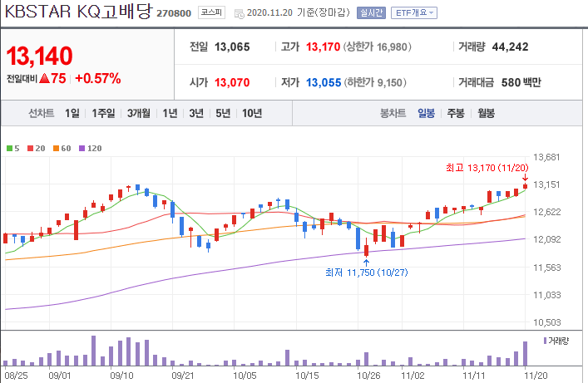Click the 11/11 date axis label

(x=474, y=376)
